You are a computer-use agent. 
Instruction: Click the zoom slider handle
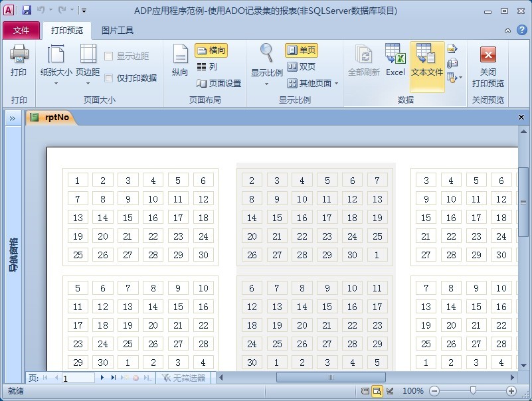point(473,391)
